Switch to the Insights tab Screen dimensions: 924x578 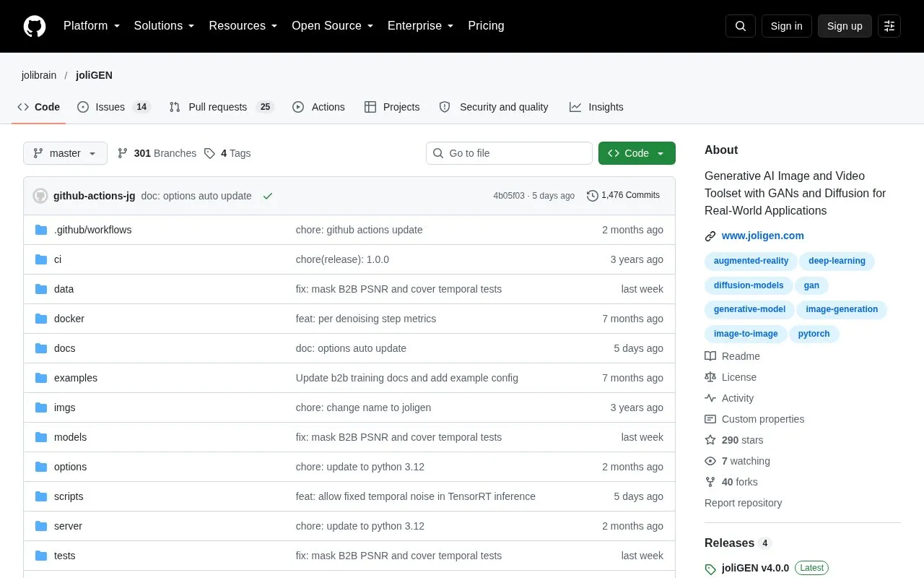pos(596,107)
